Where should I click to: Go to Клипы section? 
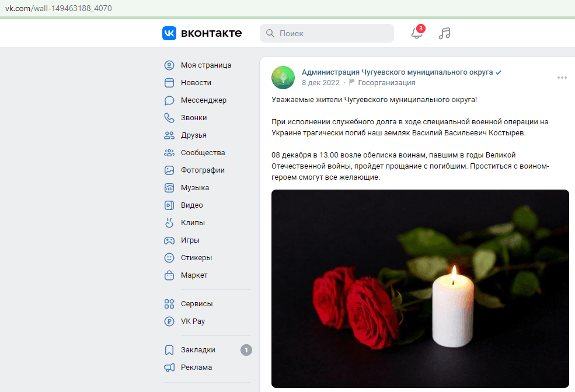point(193,223)
